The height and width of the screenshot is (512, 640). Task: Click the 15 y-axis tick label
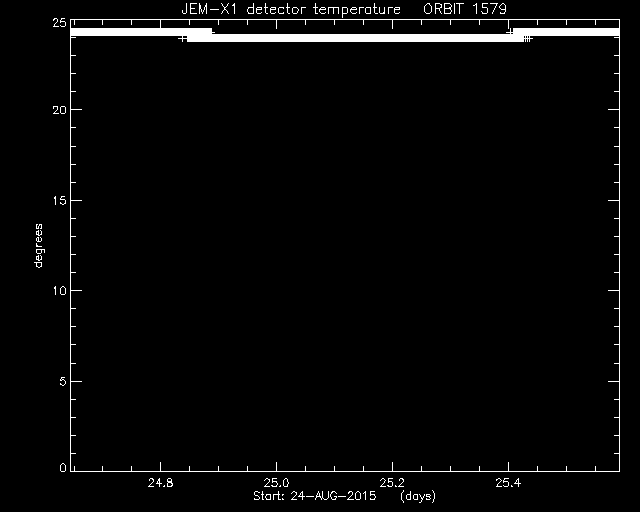coord(59,200)
